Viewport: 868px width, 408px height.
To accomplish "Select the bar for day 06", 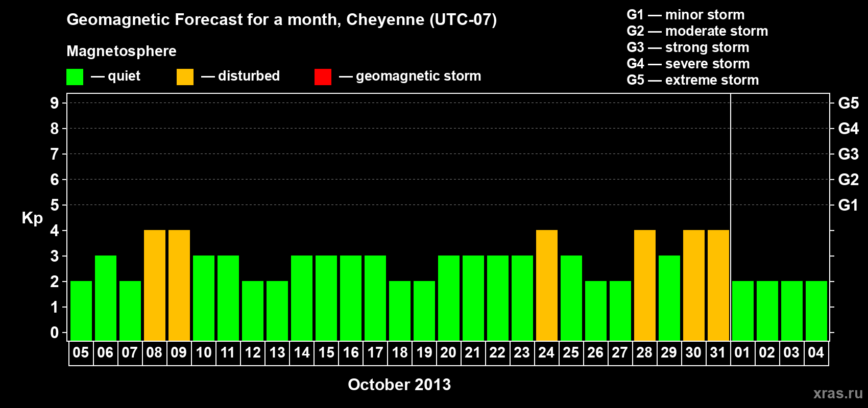I will 106,298.
